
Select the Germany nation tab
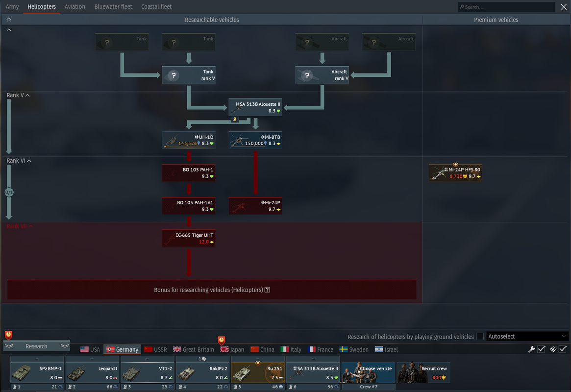(x=123, y=349)
